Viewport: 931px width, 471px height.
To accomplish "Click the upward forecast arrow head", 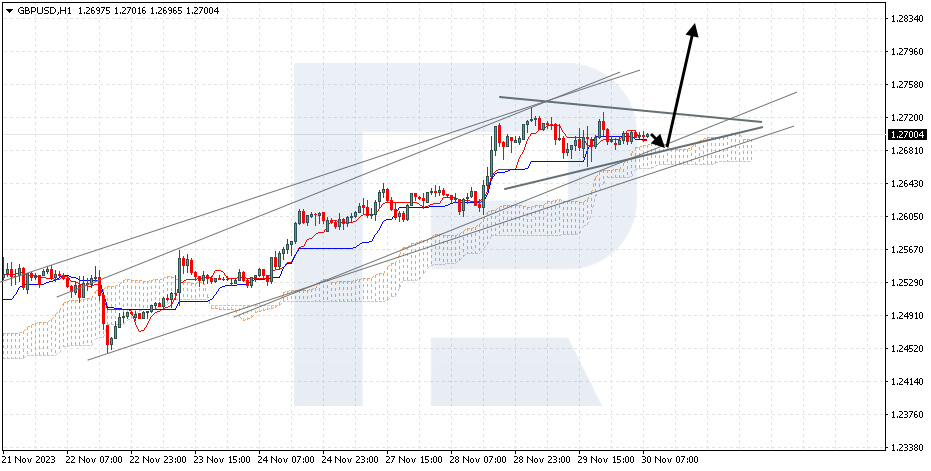I will (691, 29).
